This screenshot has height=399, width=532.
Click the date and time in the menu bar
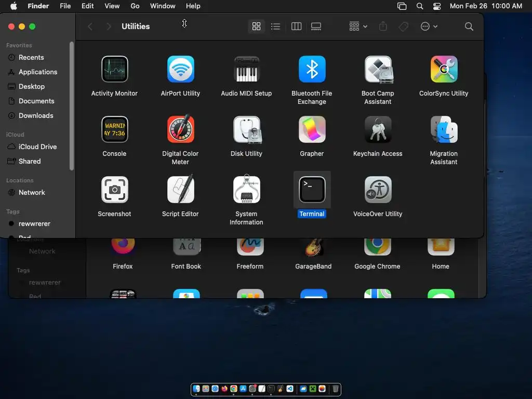[486, 6]
